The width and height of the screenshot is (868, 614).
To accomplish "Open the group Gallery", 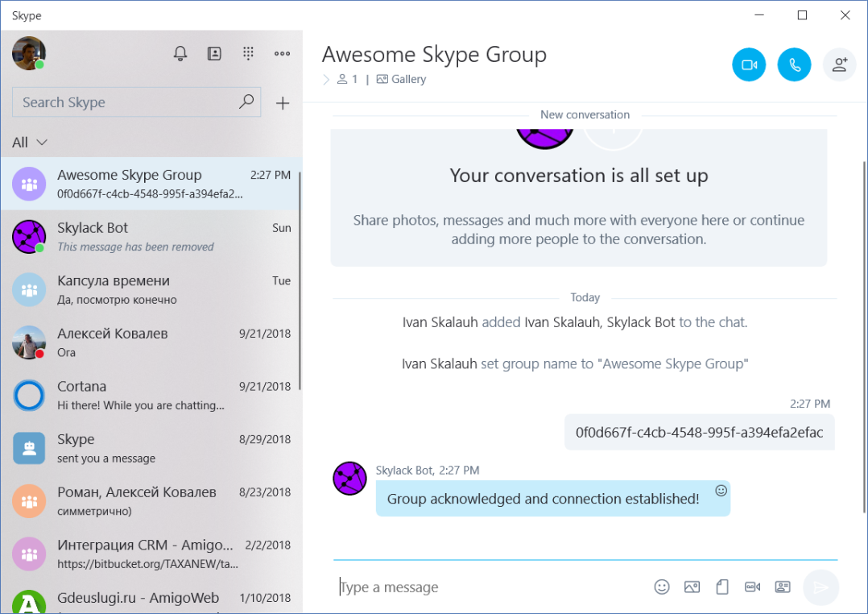I will click(x=401, y=79).
